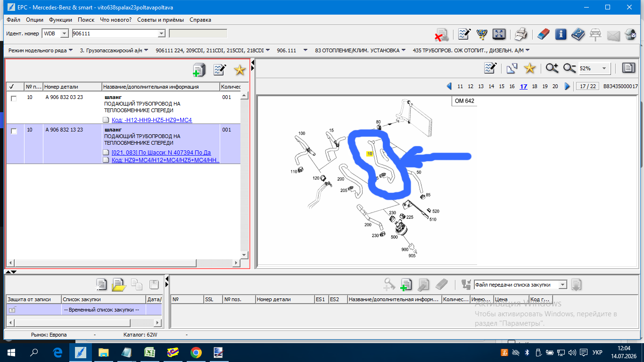Image resolution: width=644 pixels, height=362 pixels.
Task: Click the detach picture icon above the diagram
Action: (x=512, y=68)
